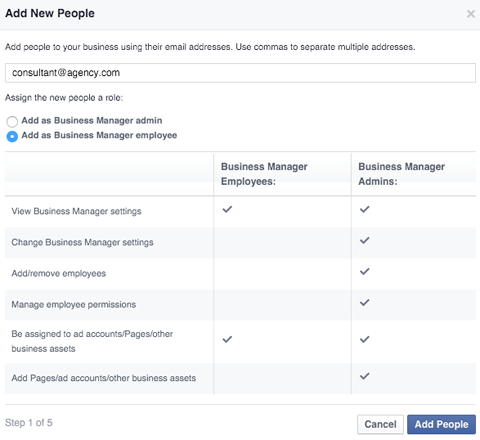This screenshot has height=440, width=480.
Task: Click Admins checkmark for Be assigned to assets
Action: point(365,340)
